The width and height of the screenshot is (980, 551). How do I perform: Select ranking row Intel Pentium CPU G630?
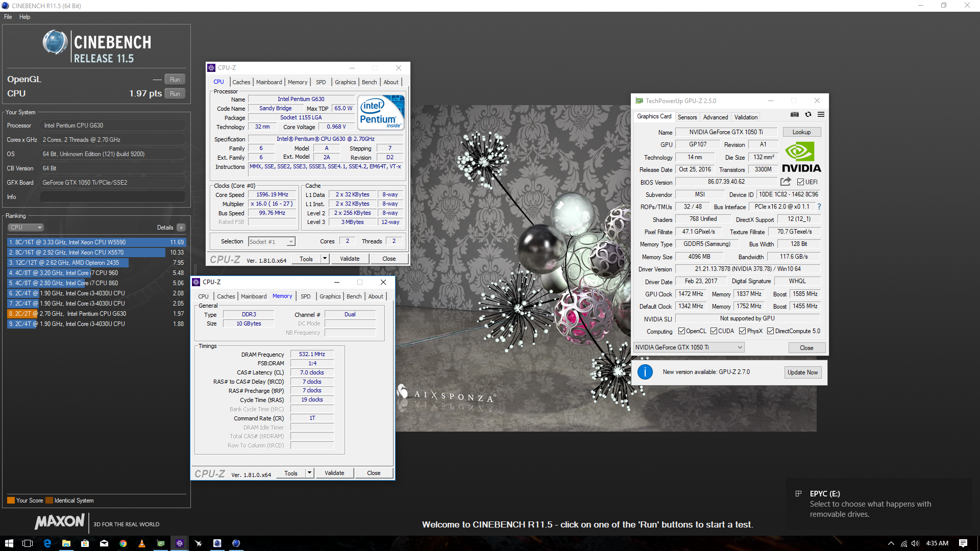tap(96, 314)
